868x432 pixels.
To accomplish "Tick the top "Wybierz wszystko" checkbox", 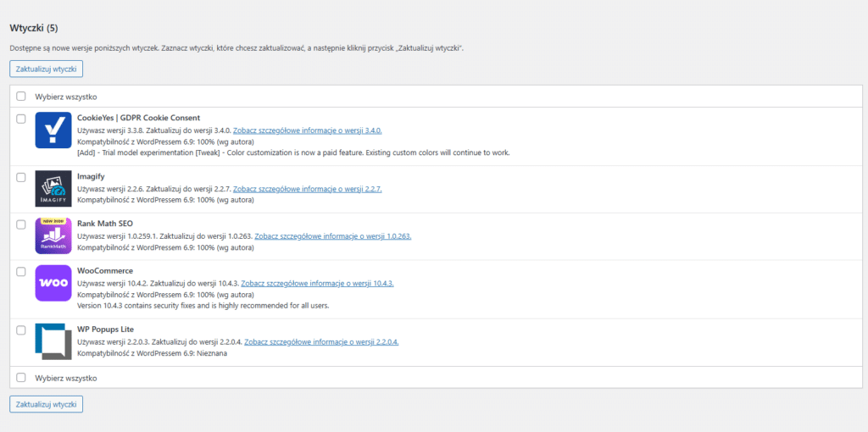I will pos(21,97).
